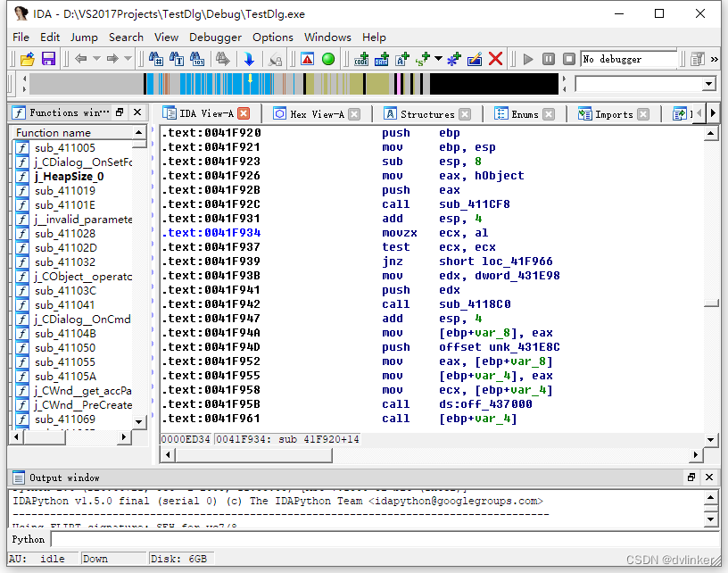Close the Hex View-A tab
Viewport: 728px width, 573px height.
(354, 114)
